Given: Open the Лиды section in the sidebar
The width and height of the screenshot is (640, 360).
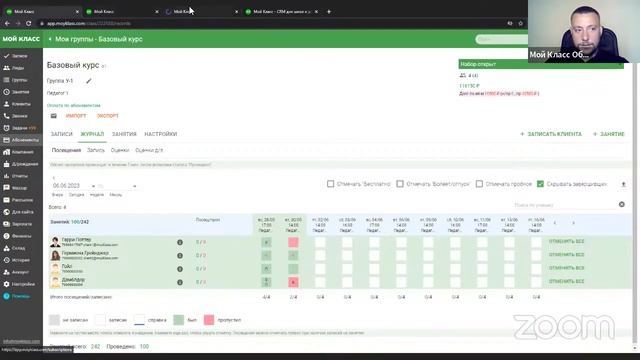Looking at the screenshot, I should pyautogui.click(x=18, y=68).
